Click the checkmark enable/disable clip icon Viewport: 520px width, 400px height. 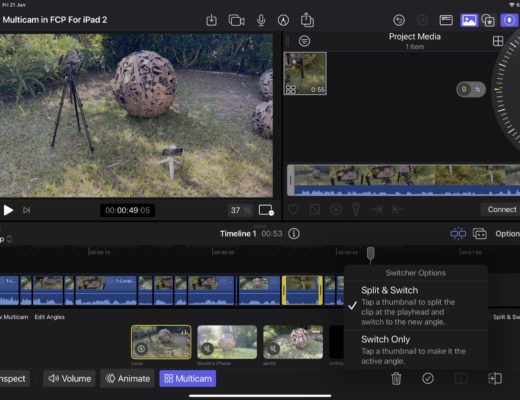428,379
